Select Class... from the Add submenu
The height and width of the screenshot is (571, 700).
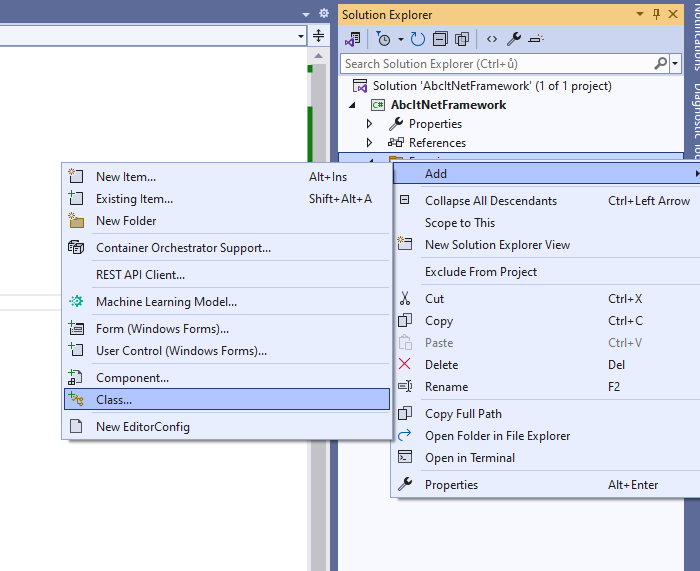point(114,399)
